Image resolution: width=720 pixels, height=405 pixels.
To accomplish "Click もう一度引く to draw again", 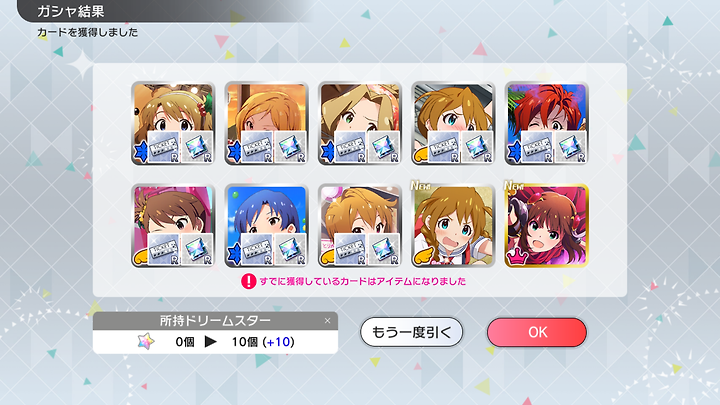I will [x=411, y=332].
